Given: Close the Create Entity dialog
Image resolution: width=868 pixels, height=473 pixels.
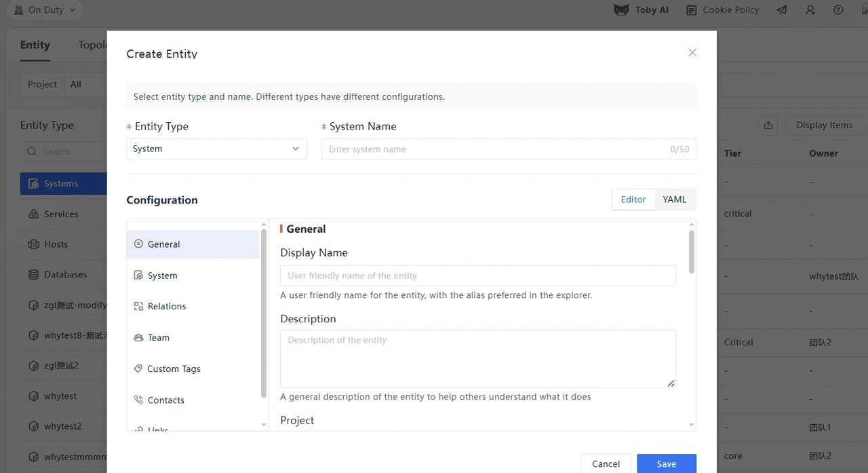Looking at the screenshot, I should tap(692, 53).
